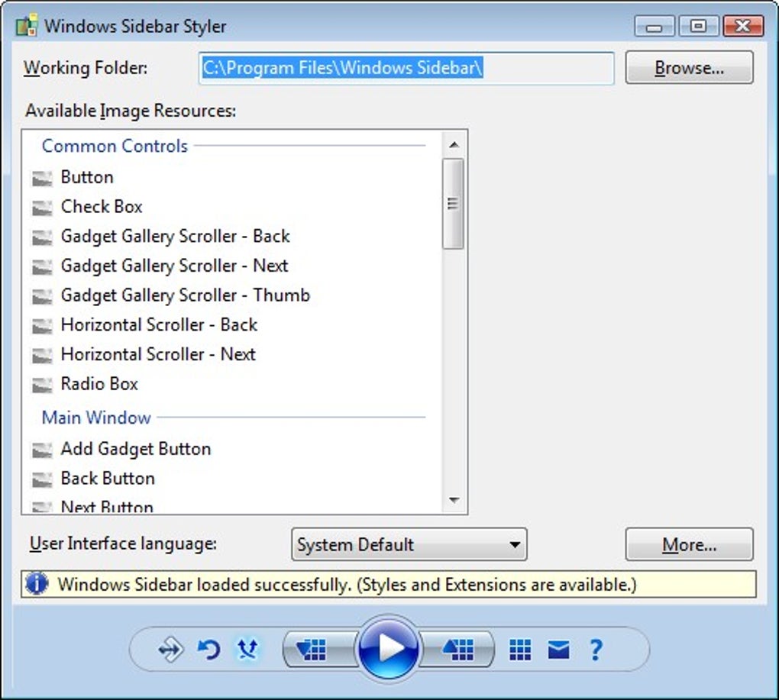Click the plain blue grid icon
The height and width of the screenshot is (700, 779).
click(x=520, y=650)
